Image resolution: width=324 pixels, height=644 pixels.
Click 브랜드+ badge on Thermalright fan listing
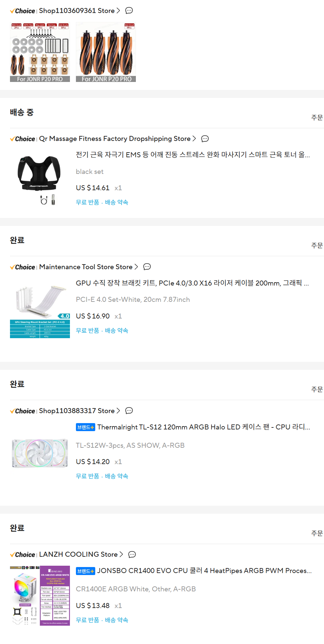[86, 427]
